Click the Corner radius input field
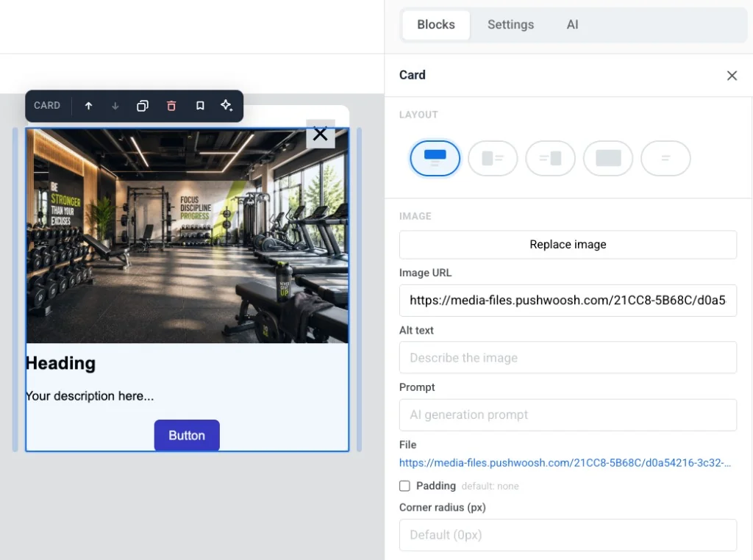753x560 pixels. [x=568, y=535]
